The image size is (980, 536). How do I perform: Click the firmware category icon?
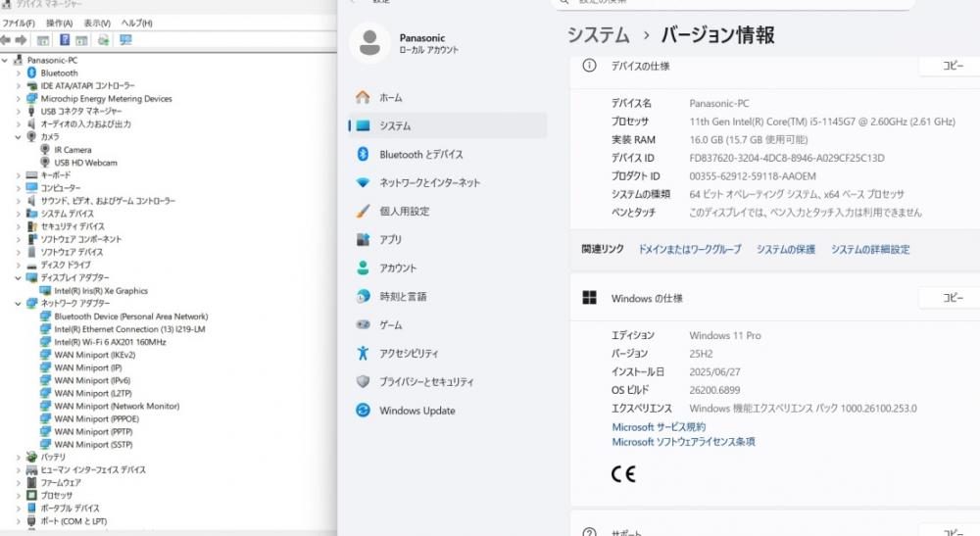(32, 483)
